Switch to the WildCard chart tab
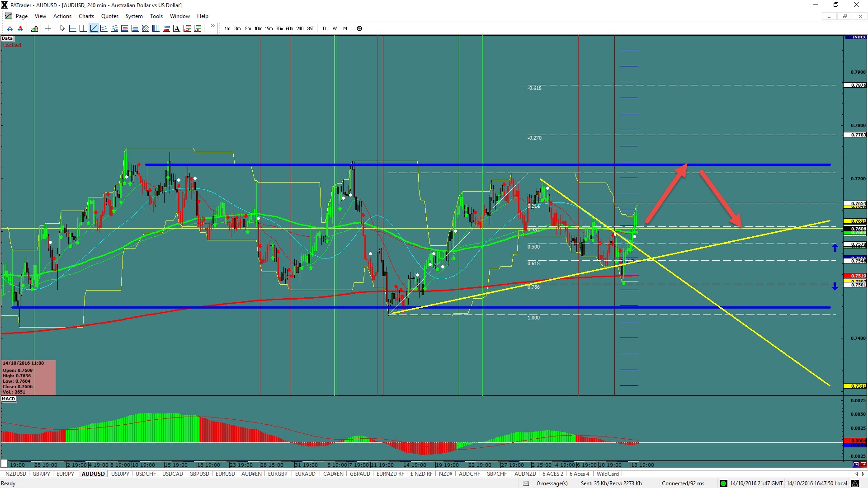 point(608,474)
